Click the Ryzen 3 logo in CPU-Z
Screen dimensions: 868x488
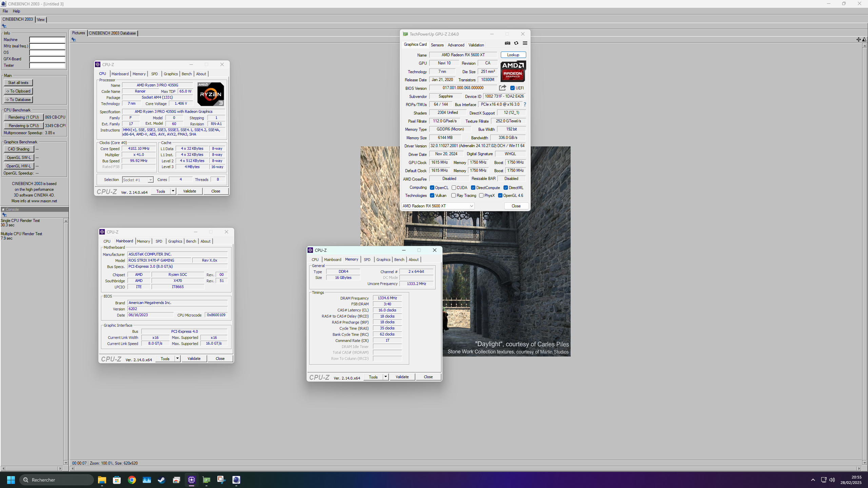click(211, 94)
